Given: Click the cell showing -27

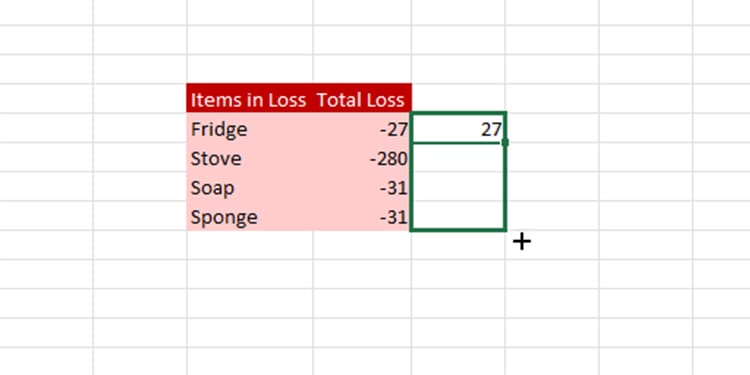Looking at the screenshot, I should point(362,128).
